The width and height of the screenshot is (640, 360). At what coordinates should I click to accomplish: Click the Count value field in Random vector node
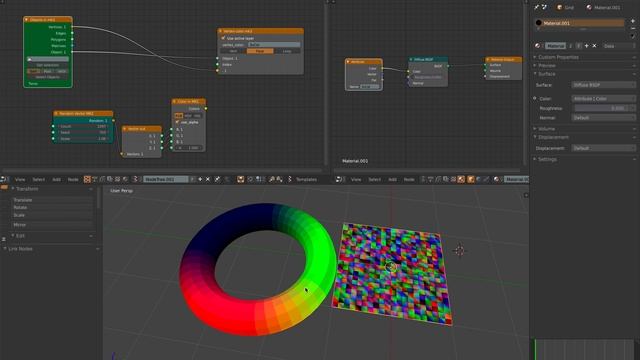[83, 127]
